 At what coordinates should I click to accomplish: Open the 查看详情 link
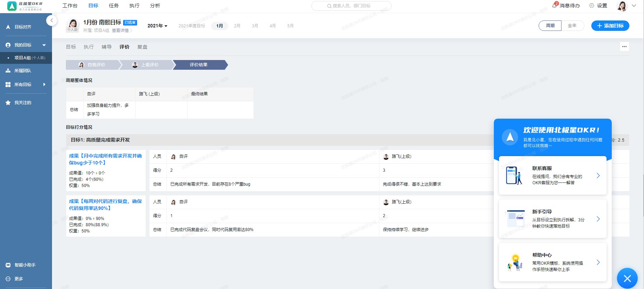click(122, 31)
